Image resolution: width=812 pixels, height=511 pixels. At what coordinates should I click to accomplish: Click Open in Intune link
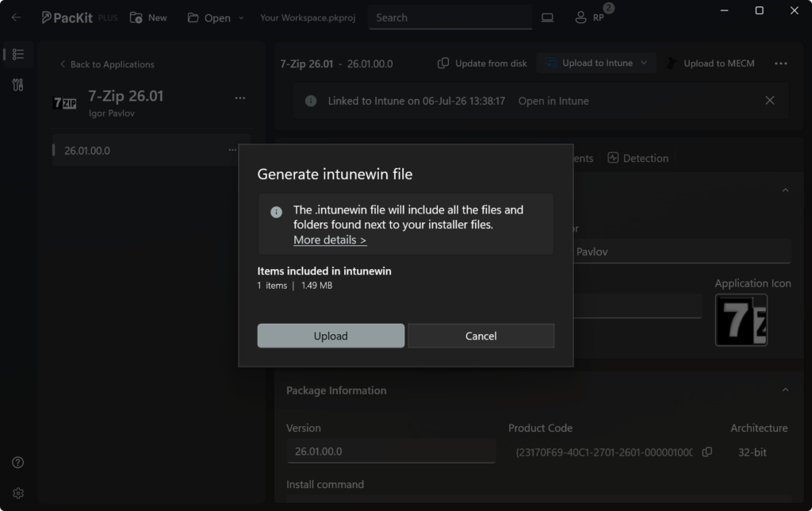tap(553, 101)
